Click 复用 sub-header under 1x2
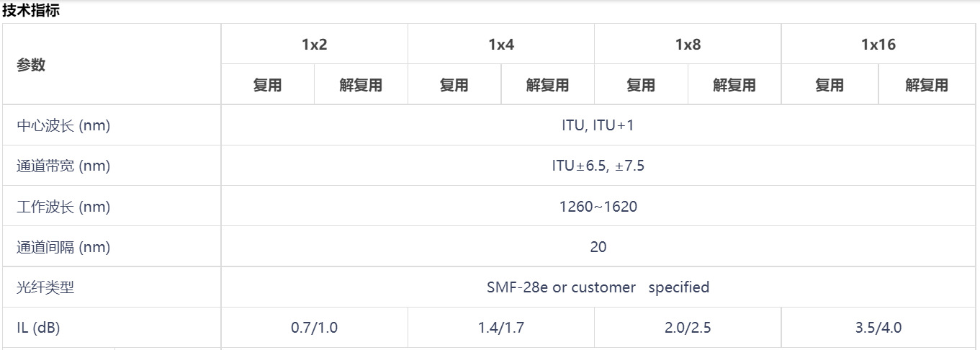This screenshot has height=350, width=980. 267,85
